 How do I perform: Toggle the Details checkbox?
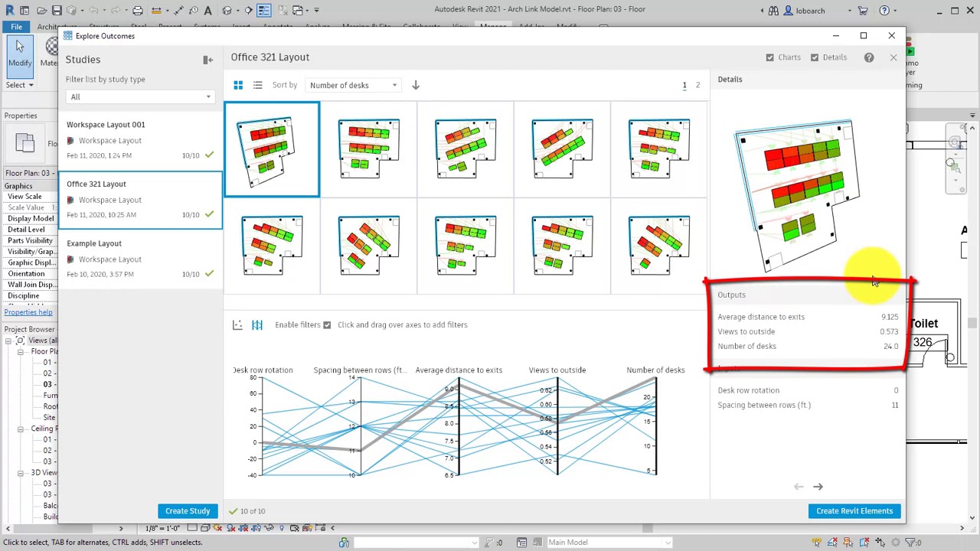814,57
